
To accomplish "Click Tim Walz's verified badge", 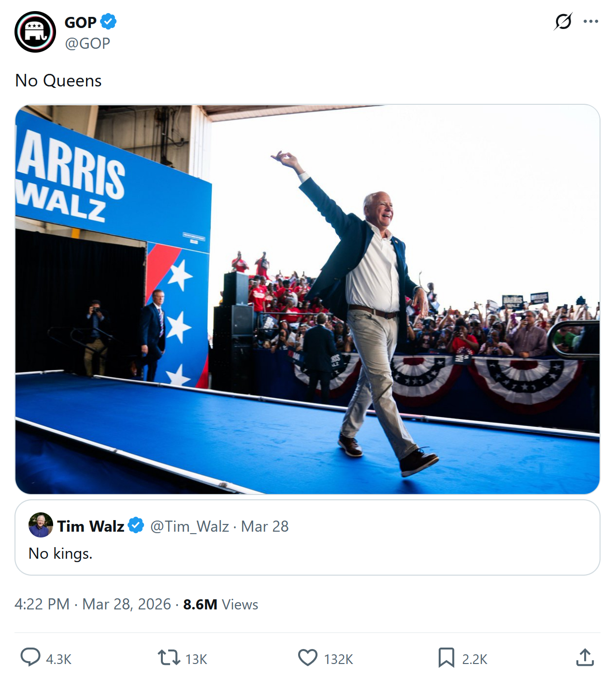I will 136,525.
